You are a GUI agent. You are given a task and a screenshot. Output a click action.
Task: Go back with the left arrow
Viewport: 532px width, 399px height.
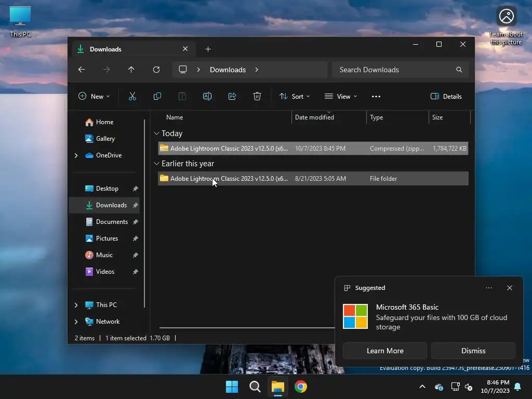[82, 70]
